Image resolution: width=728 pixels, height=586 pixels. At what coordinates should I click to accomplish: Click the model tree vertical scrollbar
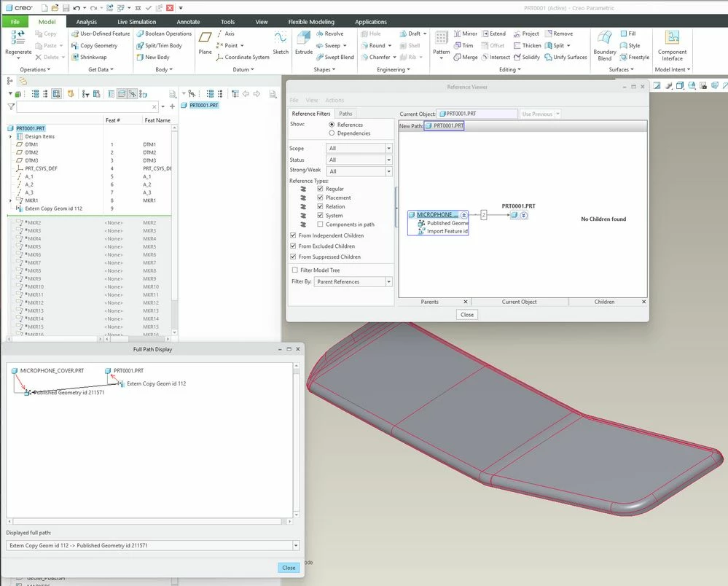tap(175, 230)
